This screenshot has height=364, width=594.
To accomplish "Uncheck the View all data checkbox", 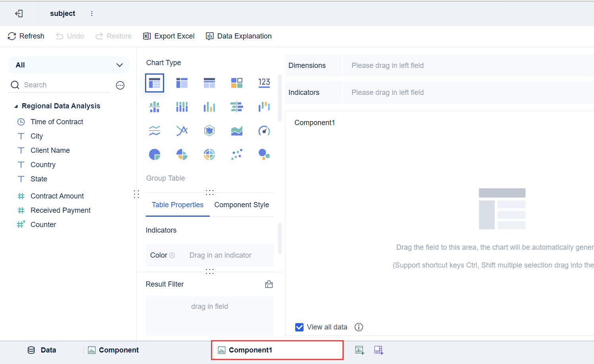I will pos(300,327).
